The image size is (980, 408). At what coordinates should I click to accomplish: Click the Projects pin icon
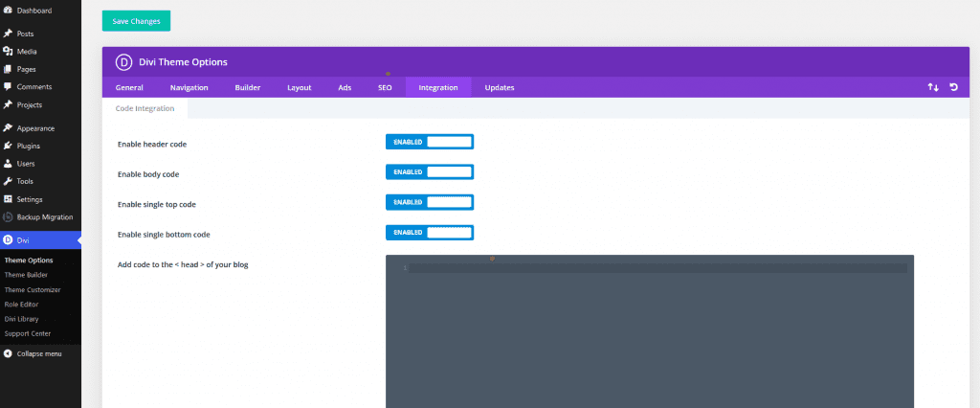(x=8, y=104)
